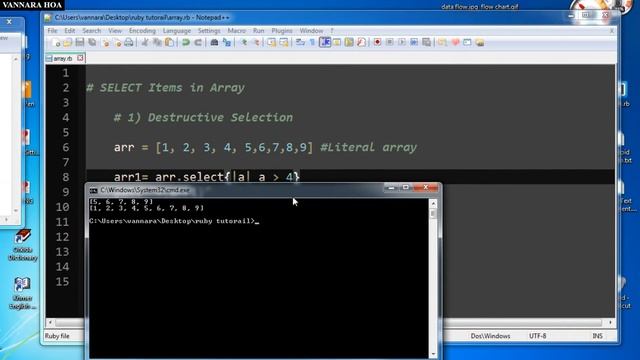Click the cmd window vertical scrollbar thumb
The image size is (640, 360).
pyautogui.click(x=433, y=213)
